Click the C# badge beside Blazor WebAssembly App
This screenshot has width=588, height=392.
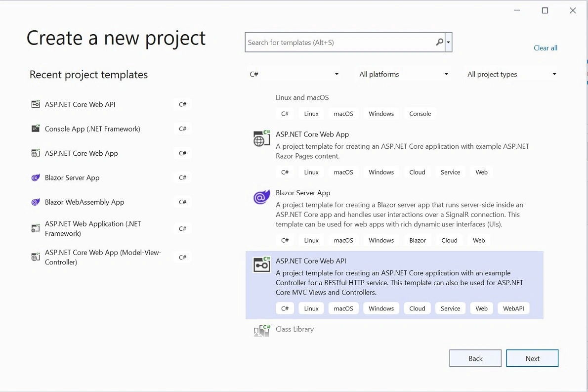(183, 202)
